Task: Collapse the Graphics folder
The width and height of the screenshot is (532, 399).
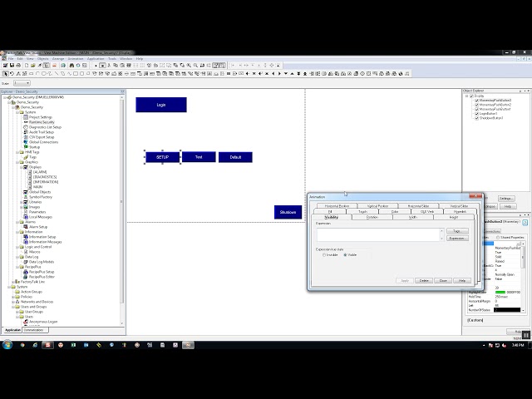Action: coord(17,162)
